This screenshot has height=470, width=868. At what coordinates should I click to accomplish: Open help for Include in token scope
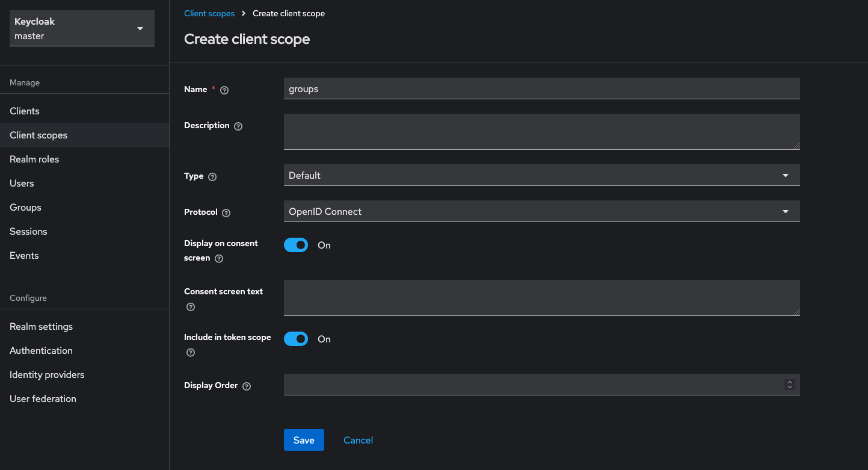tap(190, 353)
